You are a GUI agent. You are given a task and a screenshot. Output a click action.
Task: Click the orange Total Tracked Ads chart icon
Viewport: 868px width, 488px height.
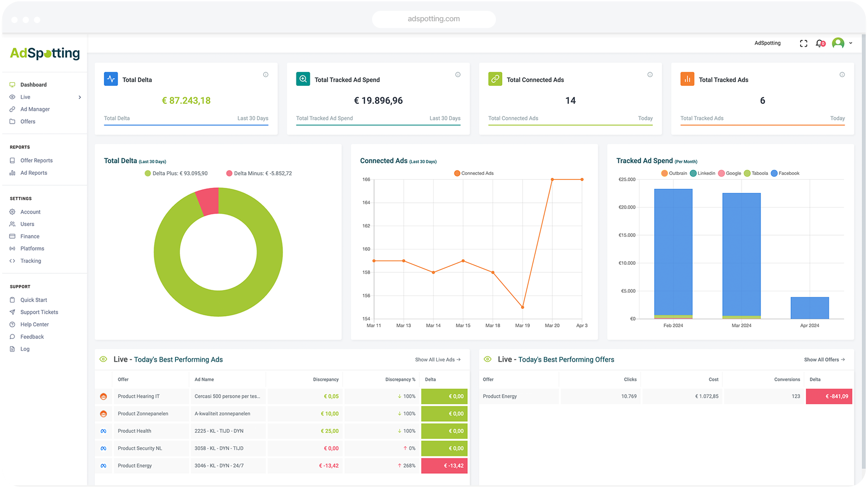tap(687, 79)
